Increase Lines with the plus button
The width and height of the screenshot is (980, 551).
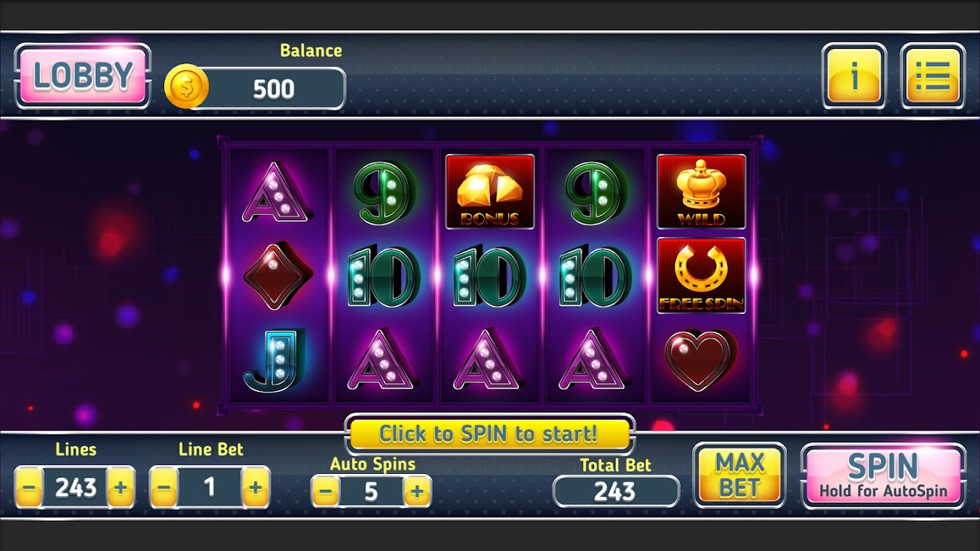121,488
